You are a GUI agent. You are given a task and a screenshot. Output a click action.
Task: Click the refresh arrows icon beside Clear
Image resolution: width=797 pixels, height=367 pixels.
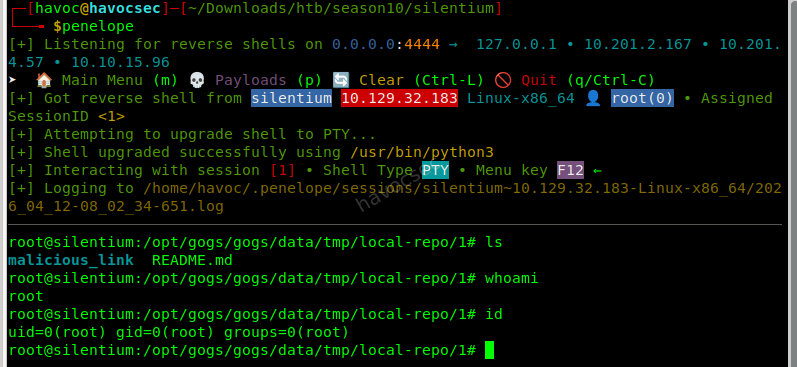341,80
